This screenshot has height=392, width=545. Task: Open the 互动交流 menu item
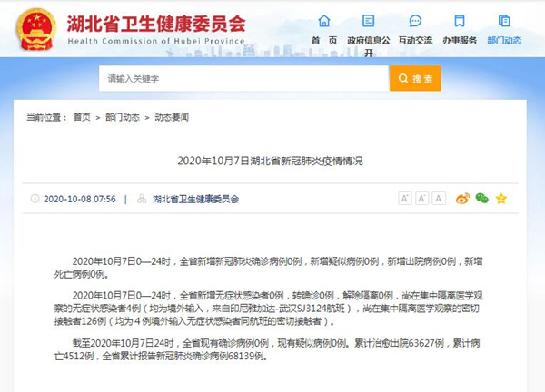coord(415,41)
